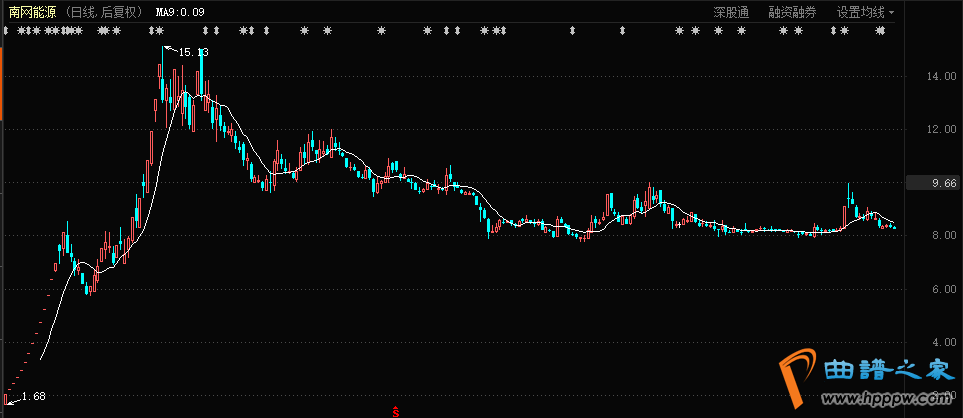This screenshot has height=418, width=963.
Task: Click the red dollar marker at chart bottom
Action: click(x=396, y=411)
